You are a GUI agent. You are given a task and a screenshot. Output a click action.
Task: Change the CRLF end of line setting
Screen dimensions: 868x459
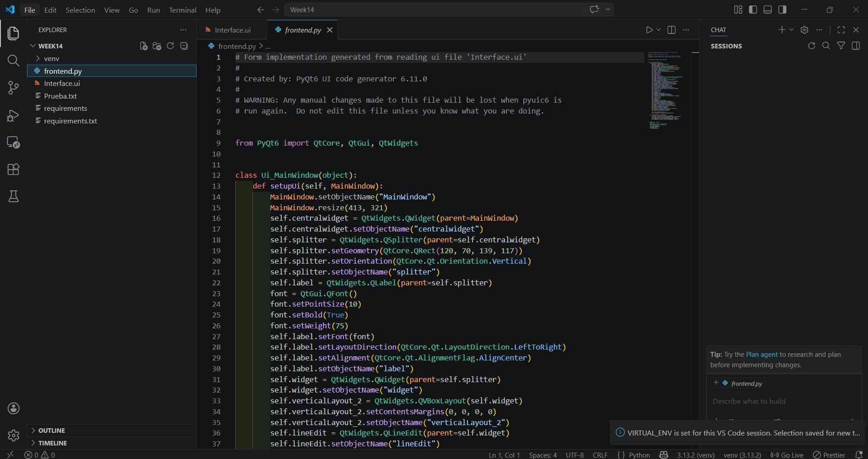pos(600,455)
